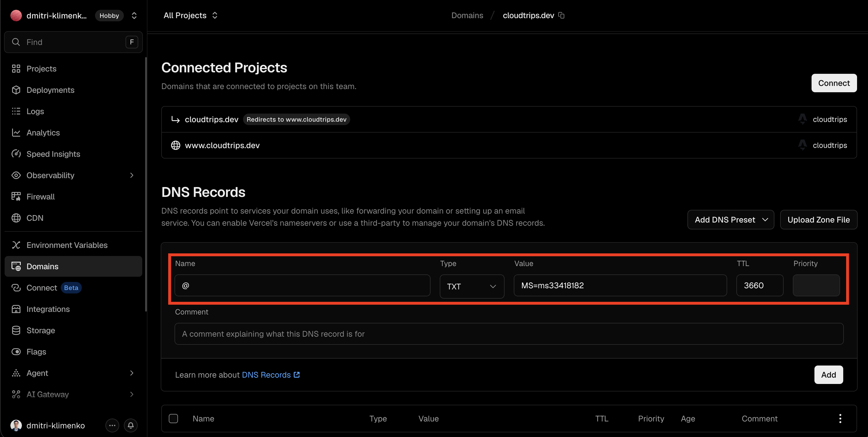This screenshot has width=868, height=437.
Task: Copy the cloudtrips.dev domain name
Action: tap(561, 16)
